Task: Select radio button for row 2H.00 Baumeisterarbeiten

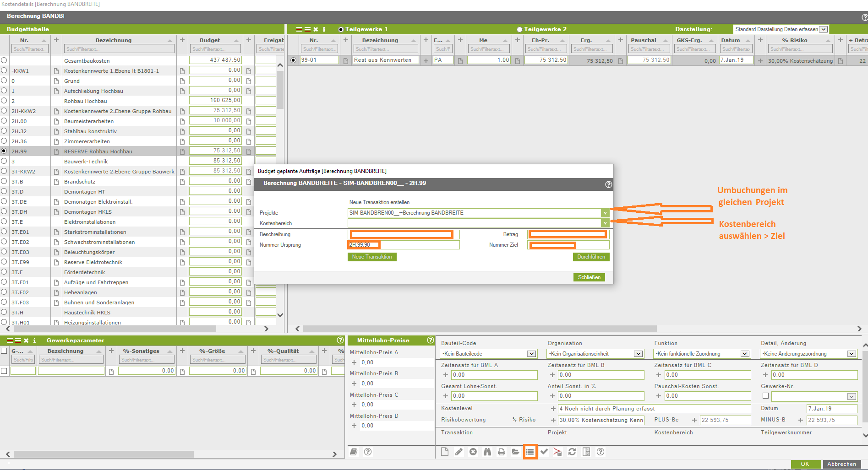Action: (x=4, y=121)
